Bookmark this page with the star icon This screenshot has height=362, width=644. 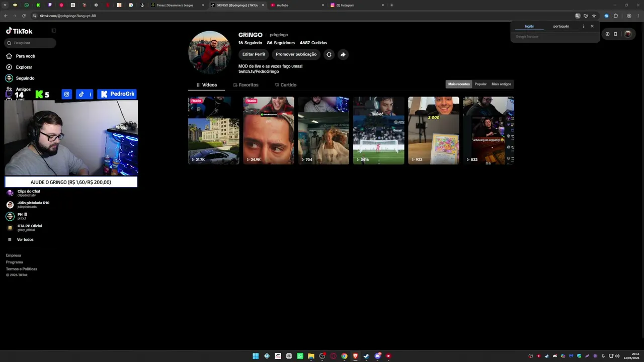pos(594,16)
